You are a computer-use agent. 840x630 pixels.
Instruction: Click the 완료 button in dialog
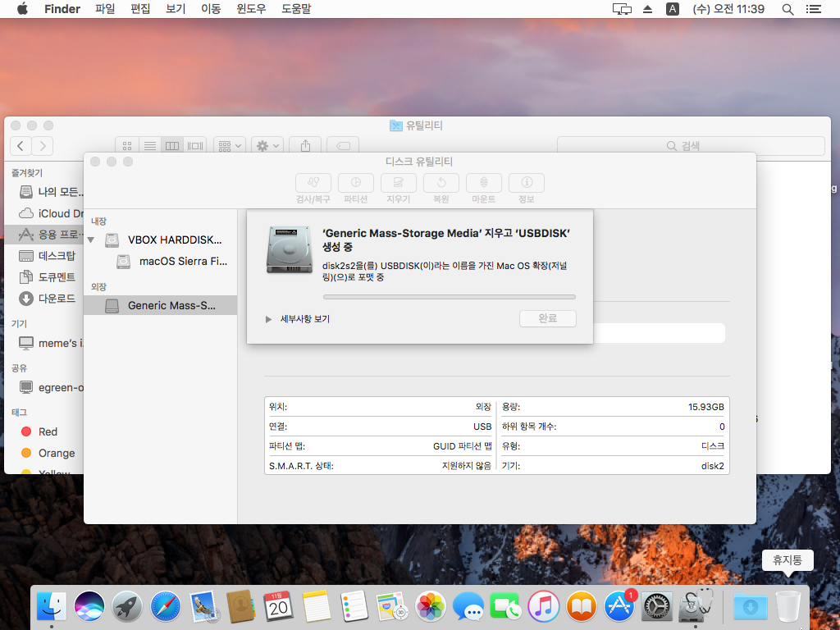pyautogui.click(x=547, y=318)
